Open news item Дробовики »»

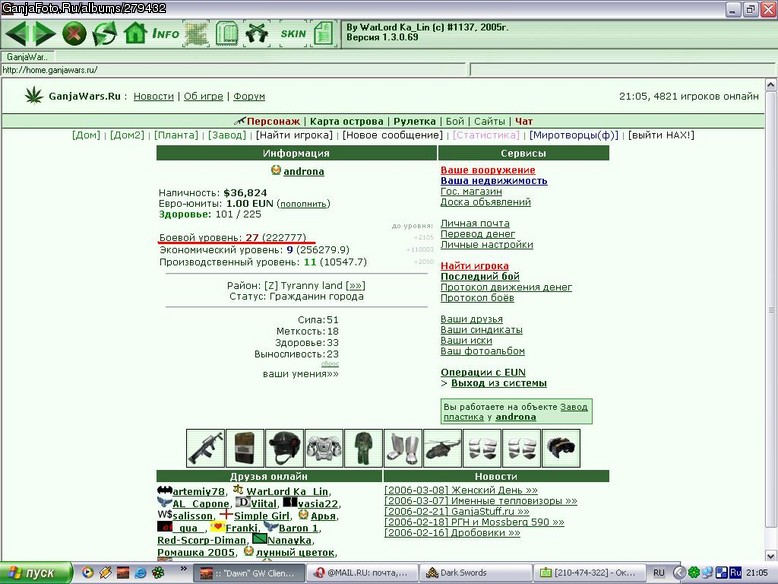pyautogui.click(x=452, y=533)
